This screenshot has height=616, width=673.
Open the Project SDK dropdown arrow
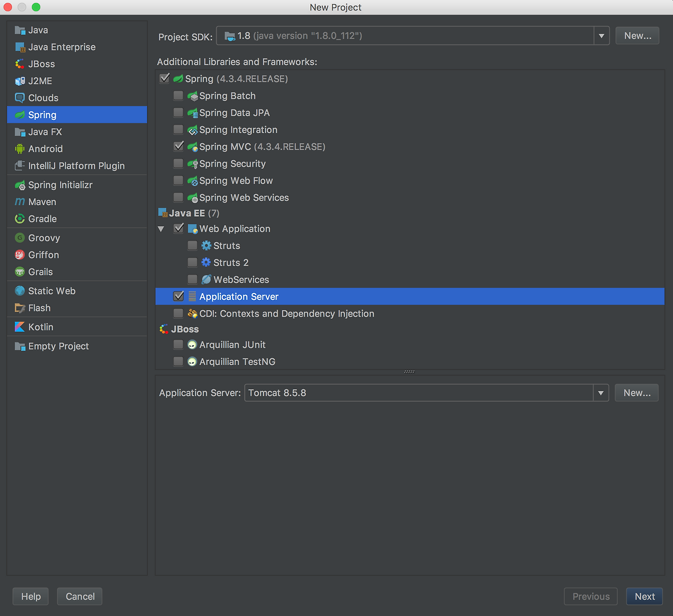(601, 36)
